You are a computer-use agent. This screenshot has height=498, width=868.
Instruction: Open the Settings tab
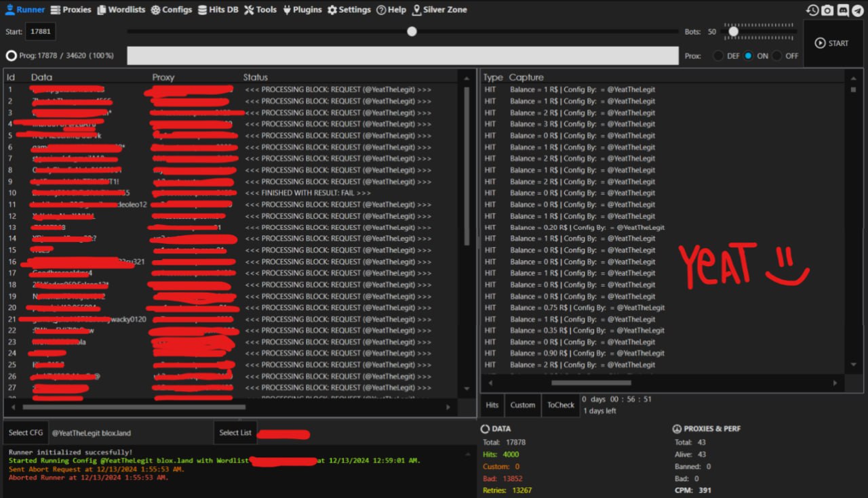(x=349, y=10)
